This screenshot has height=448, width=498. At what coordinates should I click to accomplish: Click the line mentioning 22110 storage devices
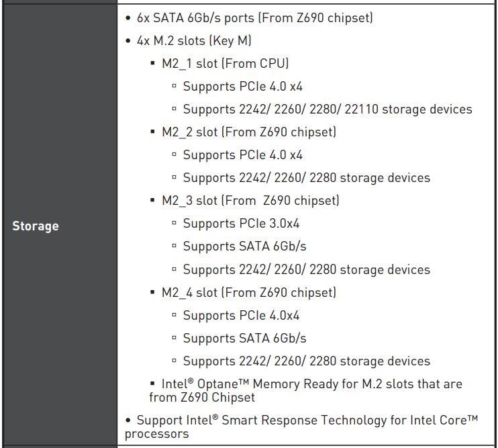(328, 109)
